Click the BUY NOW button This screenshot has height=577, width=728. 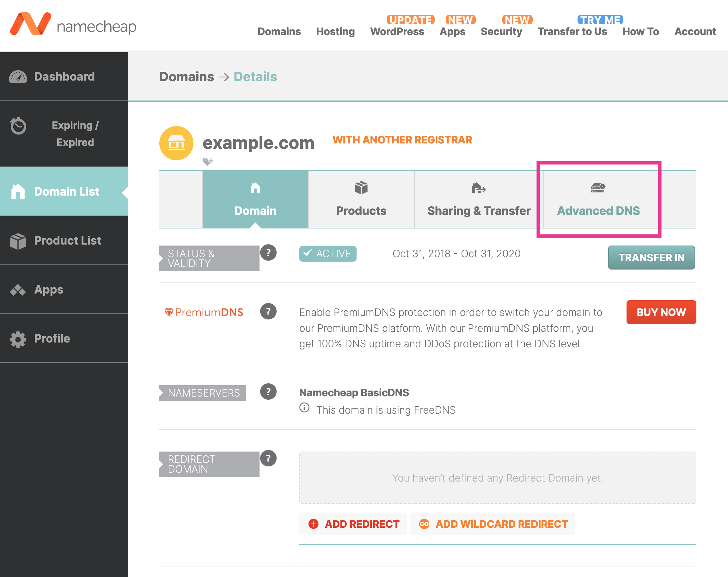click(x=661, y=312)
